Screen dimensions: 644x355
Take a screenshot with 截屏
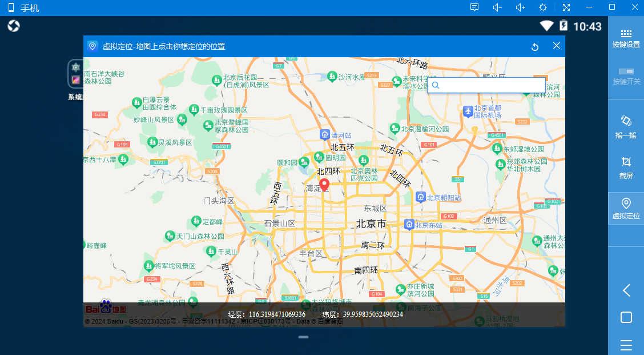coord(626,167)
